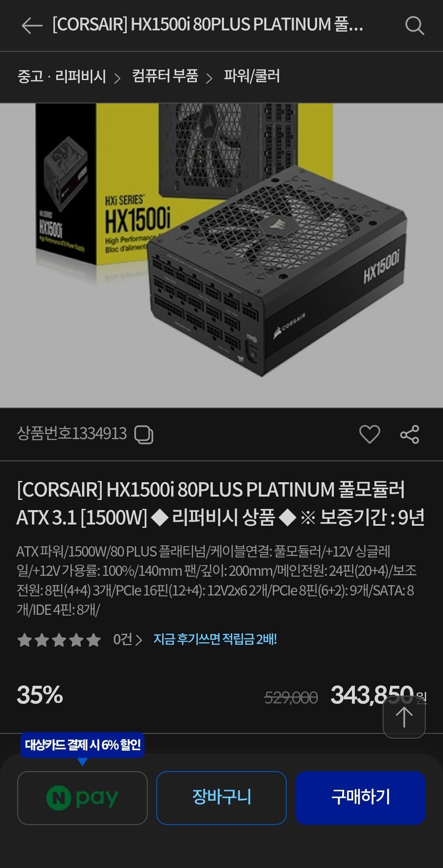Tap the five-star rating row
443x868 pixels.
click(59, 639)
